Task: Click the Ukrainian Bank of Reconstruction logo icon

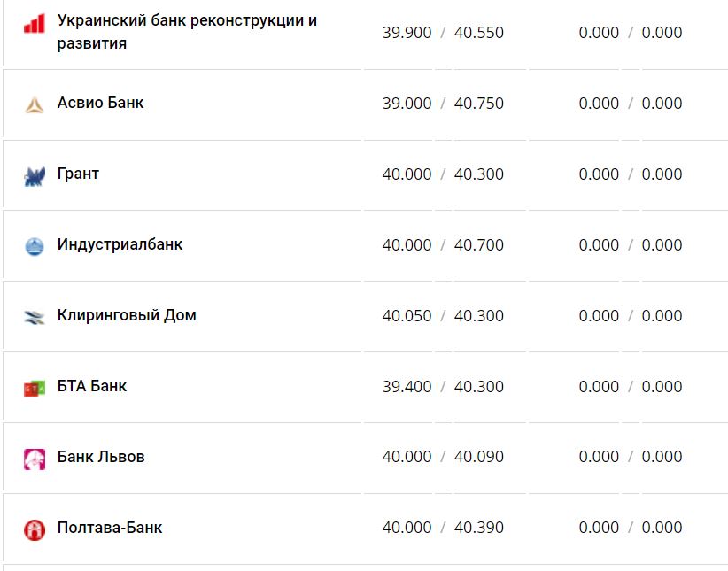Action: click(x=34, y=24)
